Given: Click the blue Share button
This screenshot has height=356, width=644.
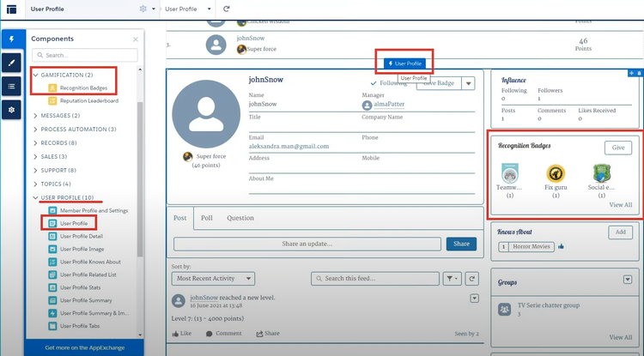Looking at the screenshot, I should point(461,244).
